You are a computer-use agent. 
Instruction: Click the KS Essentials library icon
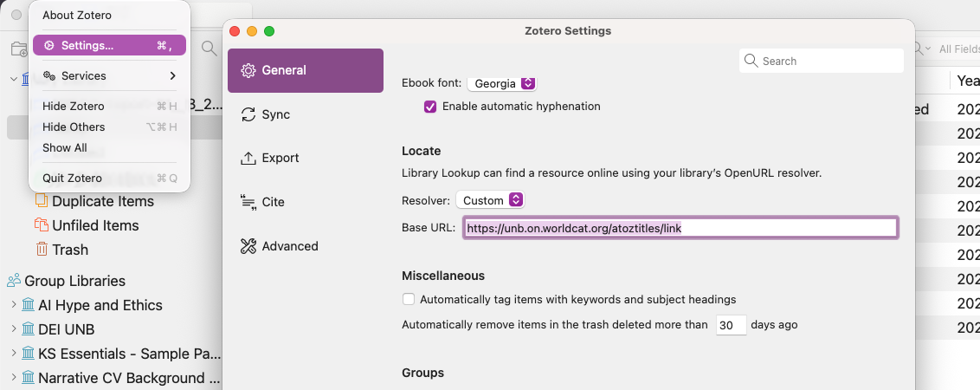click(28, 353)
